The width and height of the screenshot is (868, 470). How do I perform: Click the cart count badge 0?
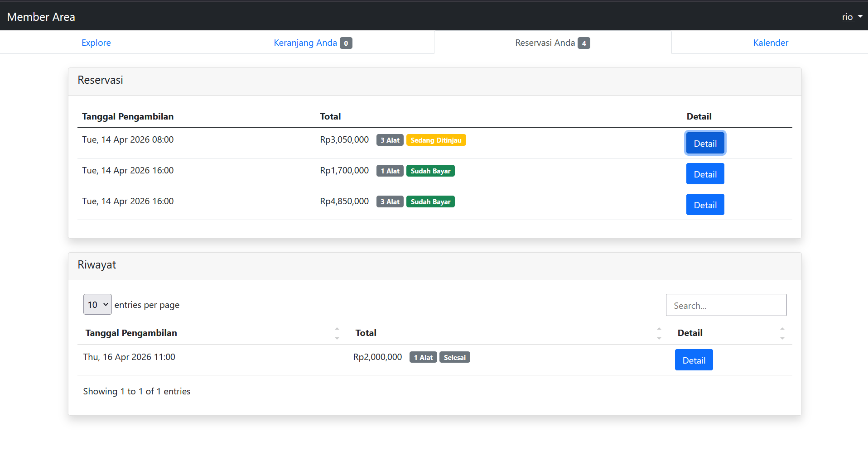(x=346, y=43)
